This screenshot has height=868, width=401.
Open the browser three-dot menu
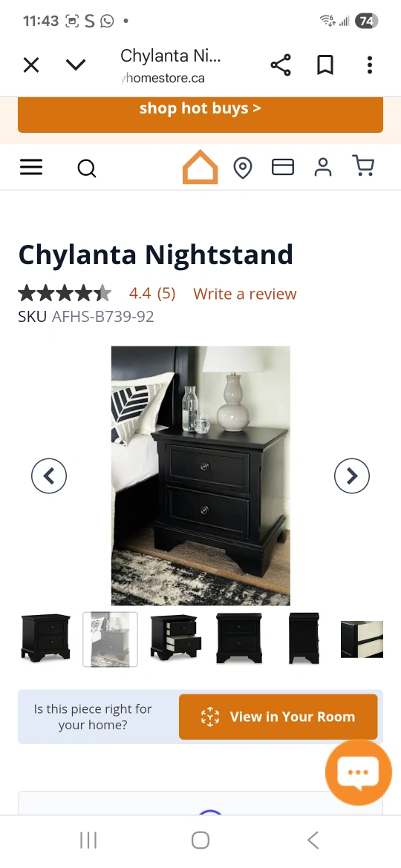click(369, 65)
